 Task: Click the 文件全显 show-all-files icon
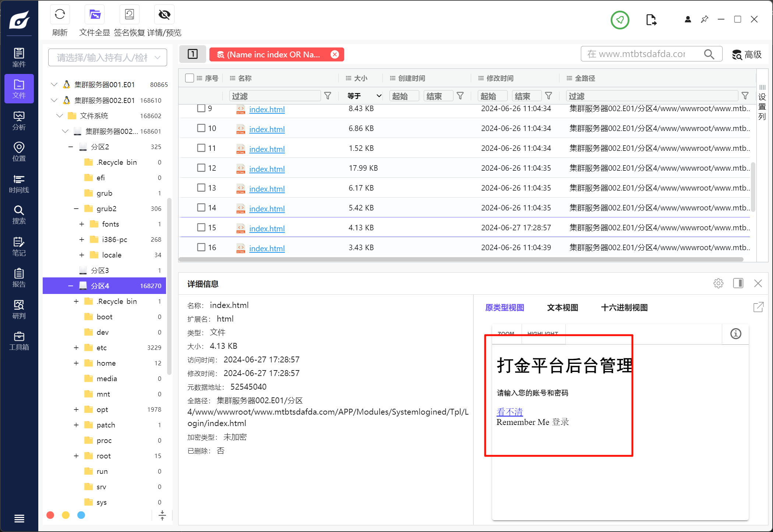[95, 15]
